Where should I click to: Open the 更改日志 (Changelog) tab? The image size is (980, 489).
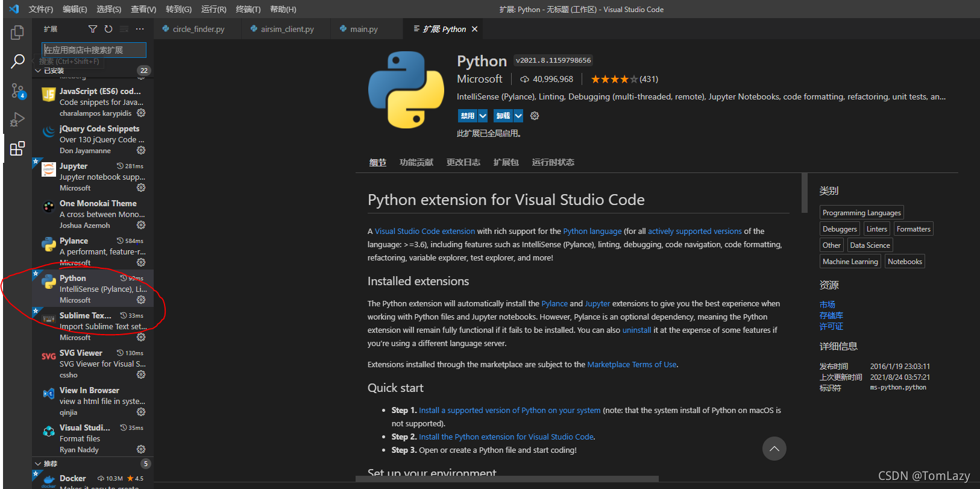point(463,162)
